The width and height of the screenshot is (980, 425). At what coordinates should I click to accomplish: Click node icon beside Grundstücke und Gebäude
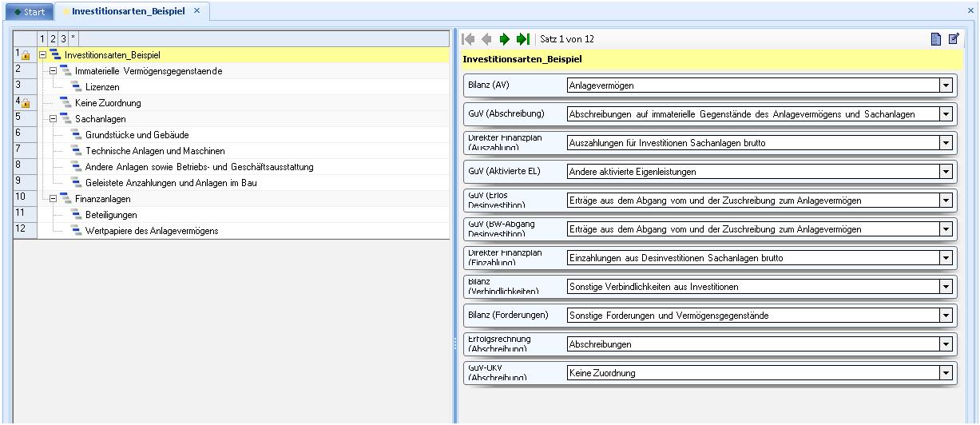click(x=76, y=135)
